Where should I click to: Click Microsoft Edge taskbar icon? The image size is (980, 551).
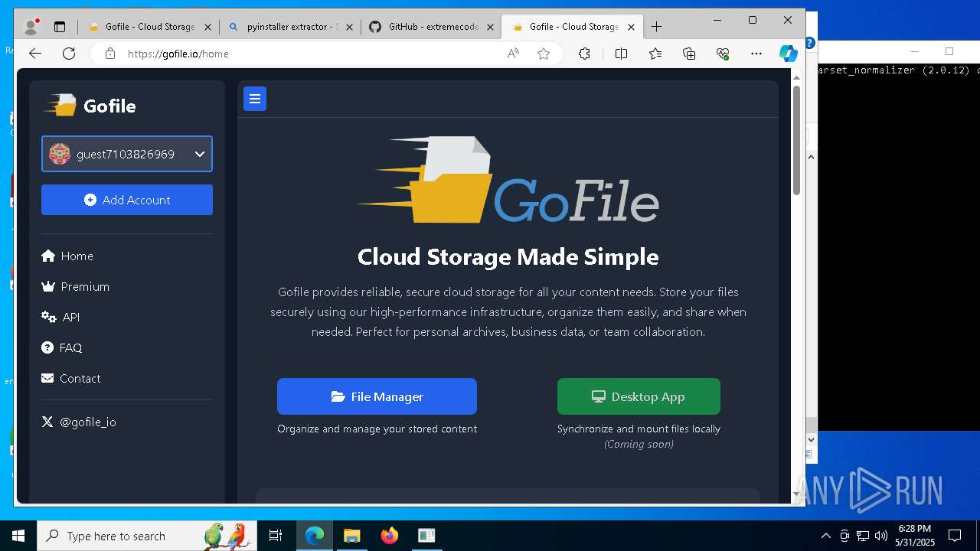point(315,536)
